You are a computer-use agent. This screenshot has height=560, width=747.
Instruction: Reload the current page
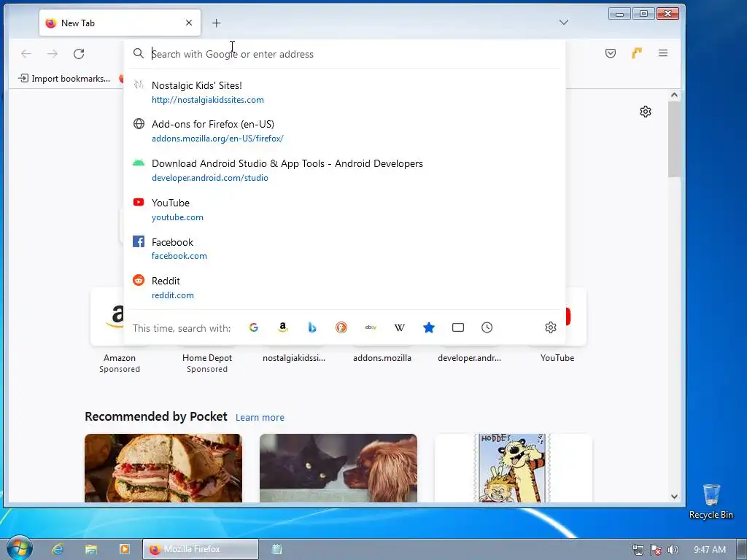pos(79,54)
